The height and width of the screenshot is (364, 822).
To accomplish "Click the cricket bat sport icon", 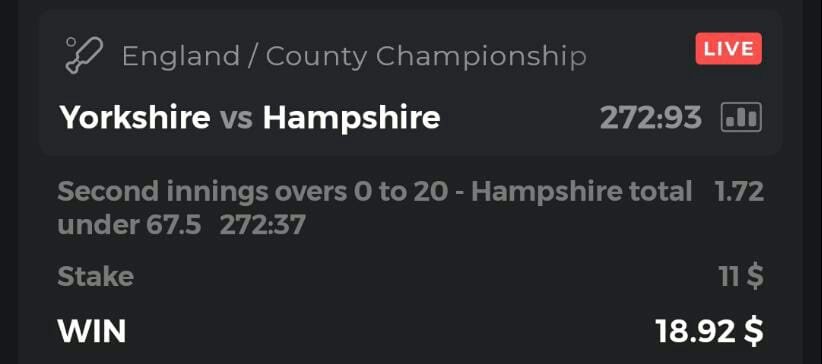I will click(x=84, y=56).
